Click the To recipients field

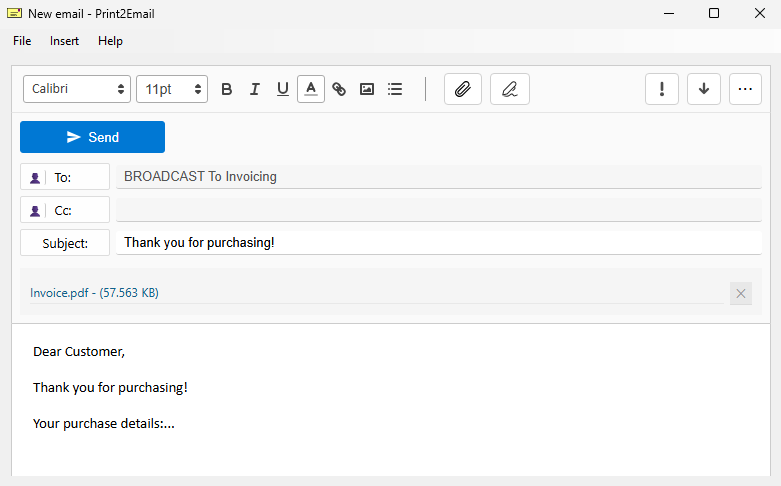click(439, 177)
